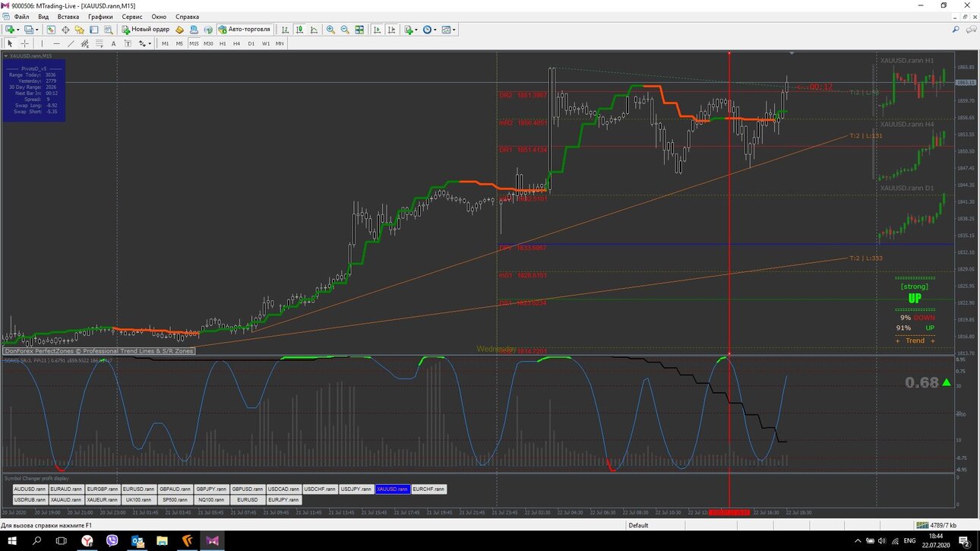Open the Windows Start menu
This screenshot has height=551, width=980.
pyautogui.click(x=12, y=540)
